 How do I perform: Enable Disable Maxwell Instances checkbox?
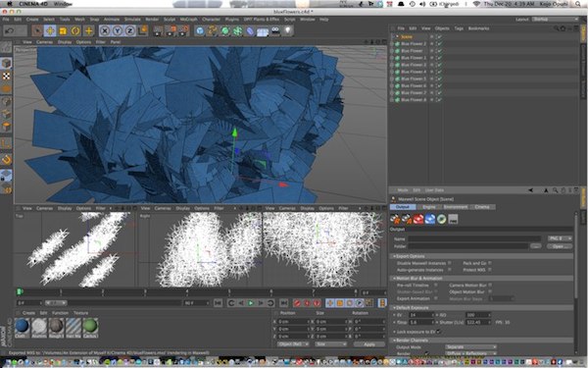tap(449, 263)
